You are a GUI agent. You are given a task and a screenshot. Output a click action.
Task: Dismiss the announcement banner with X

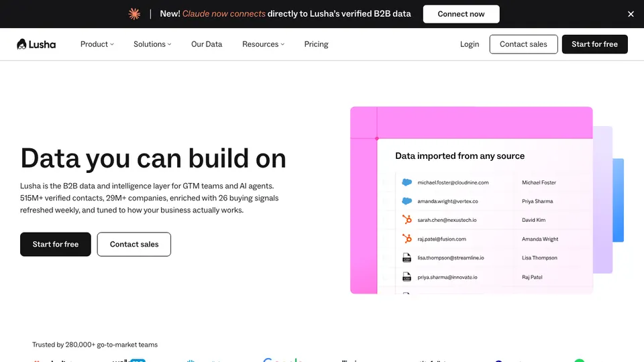(631, 14)
